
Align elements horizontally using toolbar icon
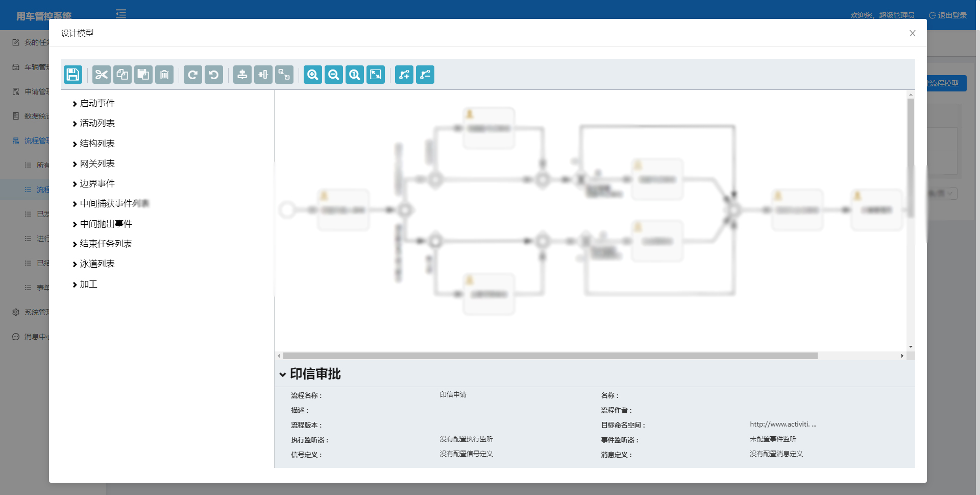[x=263, y=75]
